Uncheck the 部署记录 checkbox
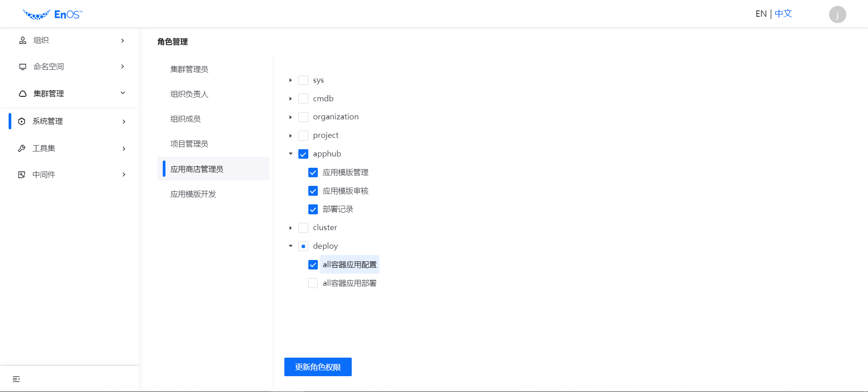Image resolution: width=868 pixels, height=392 pixels. pos(313,209)
